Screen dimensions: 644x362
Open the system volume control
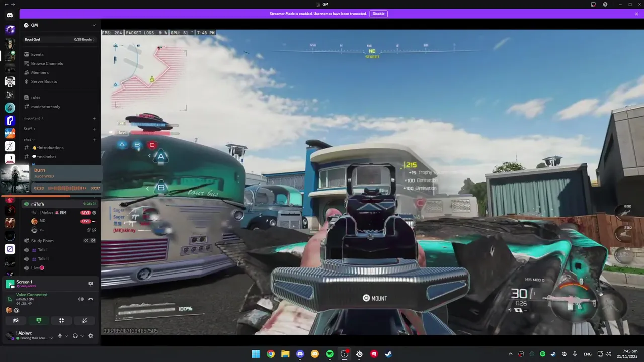point(609,354)
